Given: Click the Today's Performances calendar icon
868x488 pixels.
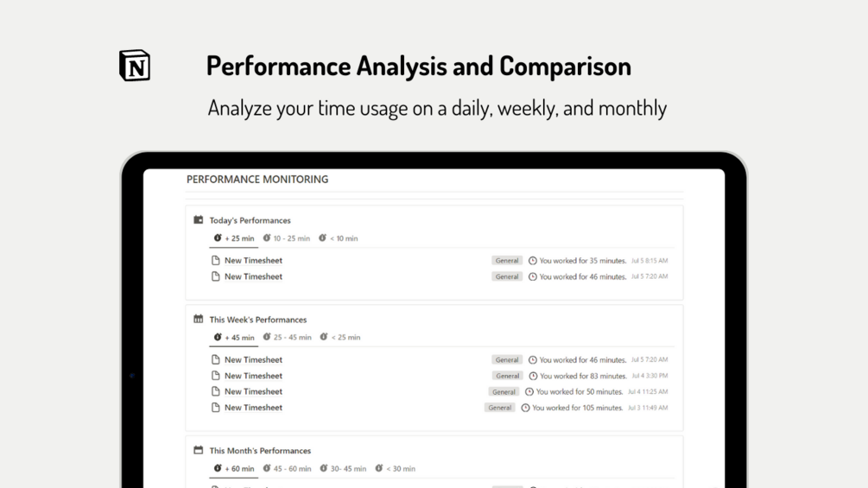Looking at the screenshot, I should 199,220.
